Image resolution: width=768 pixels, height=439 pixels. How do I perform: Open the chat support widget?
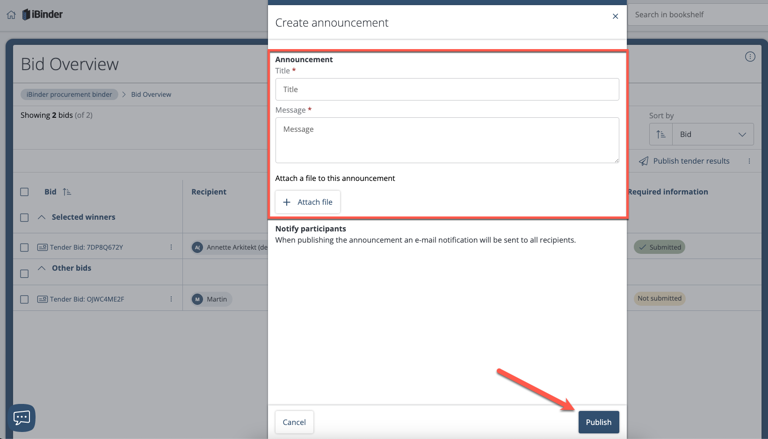(22, 417)
